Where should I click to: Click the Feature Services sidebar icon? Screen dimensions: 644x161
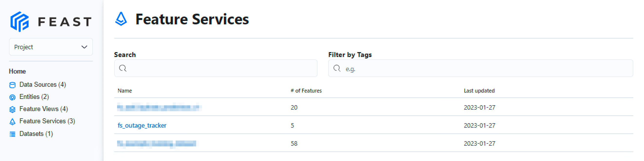pos(12,122)
